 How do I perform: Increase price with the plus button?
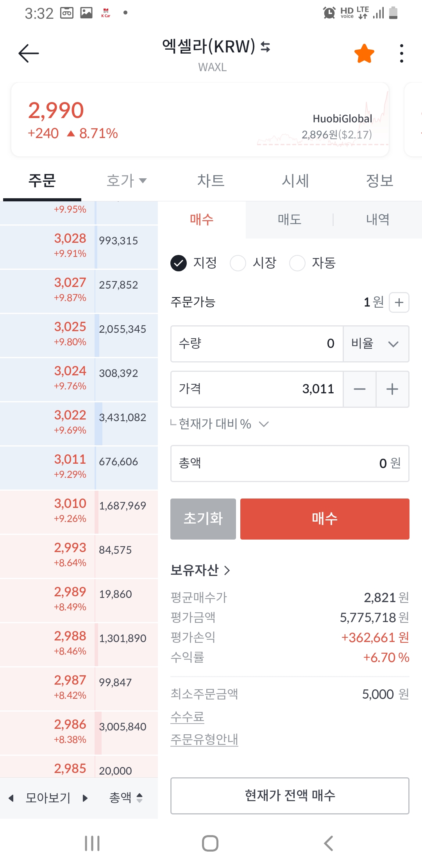click(x=392, y=389)
